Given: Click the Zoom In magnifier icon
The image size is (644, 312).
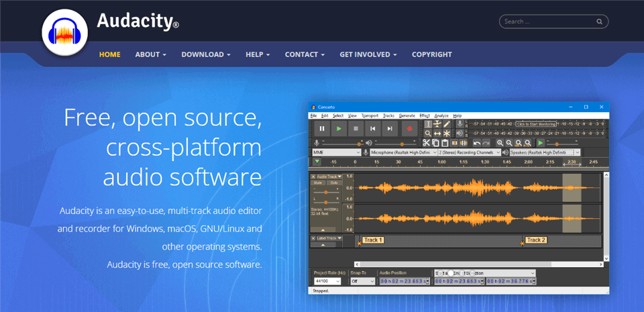Looking at the screenshot, I should coord(500,143).
